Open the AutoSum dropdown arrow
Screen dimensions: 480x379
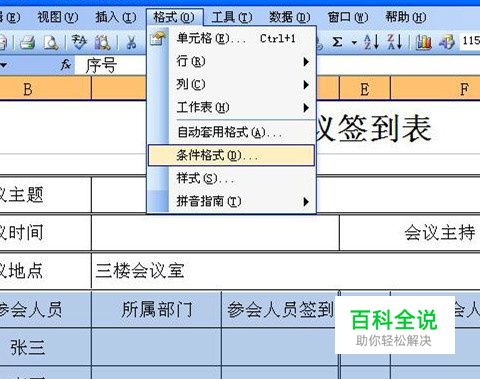click(354, 43)
